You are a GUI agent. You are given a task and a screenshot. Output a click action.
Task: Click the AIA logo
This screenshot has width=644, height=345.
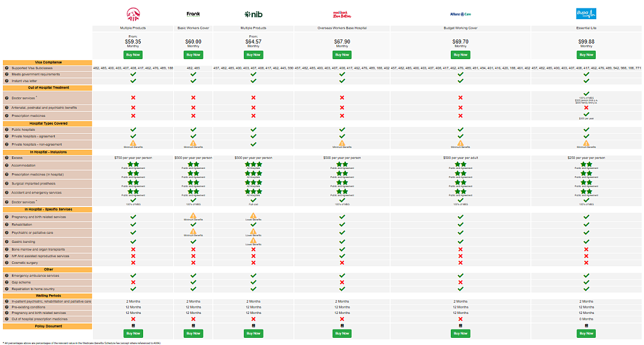pyautogui.click(x=133, y=14)
